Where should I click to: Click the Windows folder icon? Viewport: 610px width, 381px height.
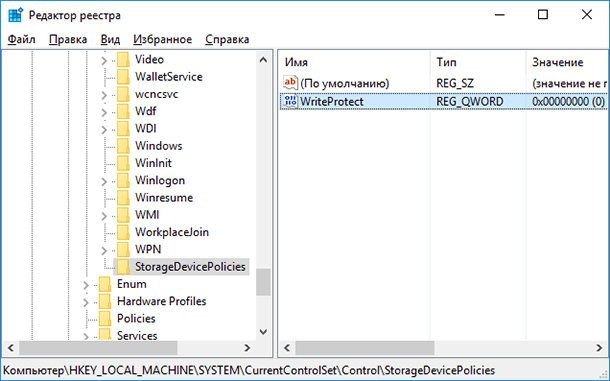pyautogui.click(x=123, y=146)
